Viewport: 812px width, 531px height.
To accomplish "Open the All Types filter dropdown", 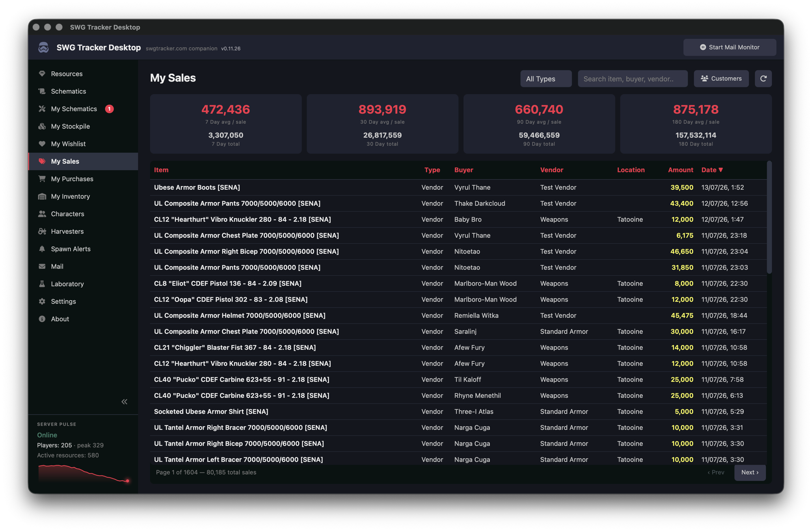I will pyautogui.click(x=546, y=78).
